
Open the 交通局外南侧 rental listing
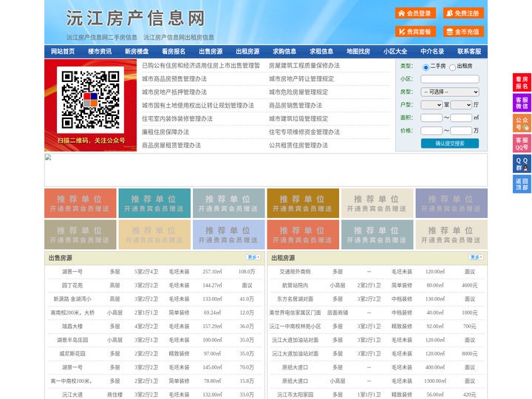coord(295,272)
